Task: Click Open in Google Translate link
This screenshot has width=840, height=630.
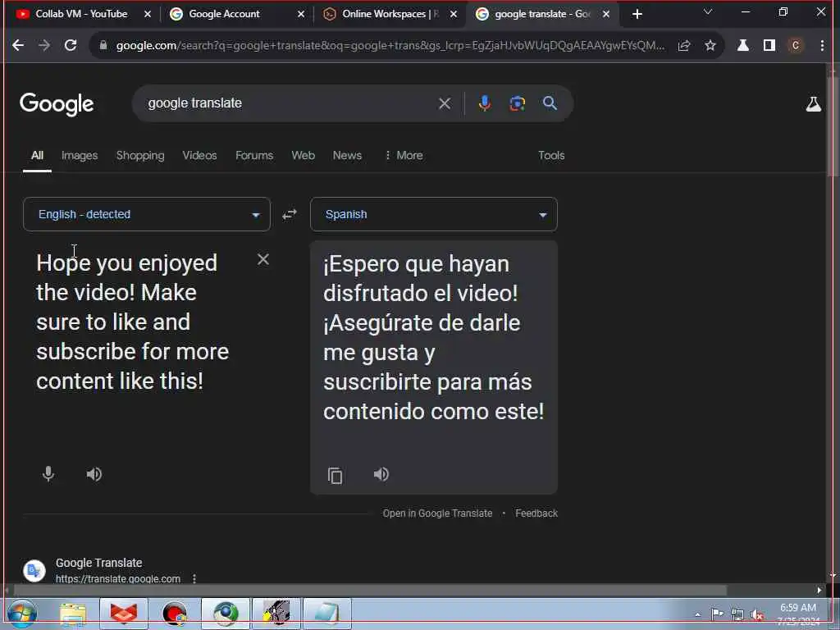Action: click(437, 514)
